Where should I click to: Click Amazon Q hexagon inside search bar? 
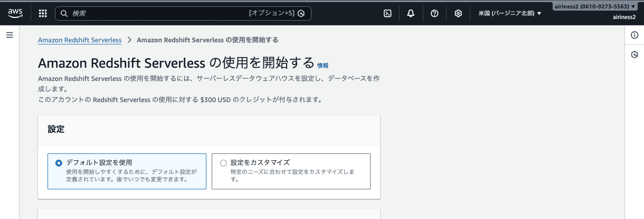(x=301, y=13)
